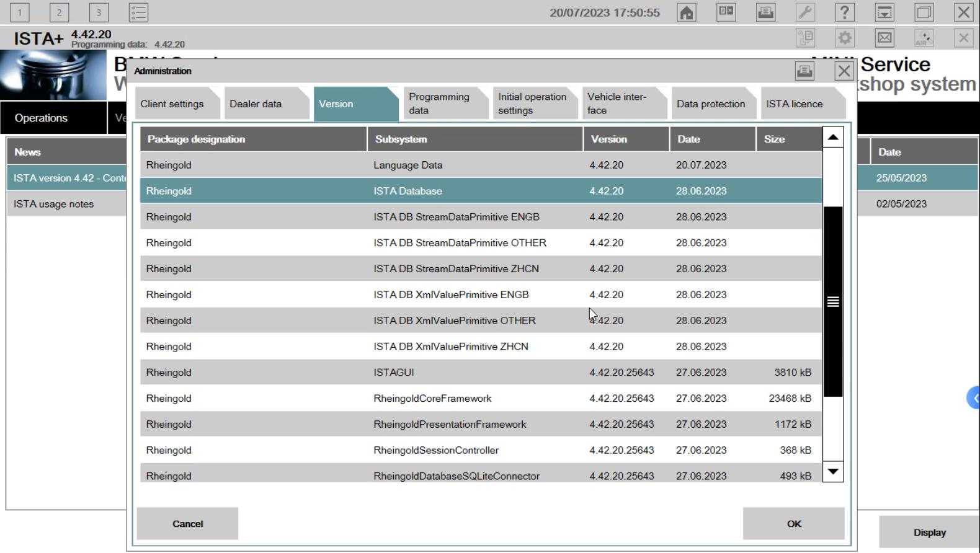The image size is (980, 553).
Task: Select ISTA version 4.42 news item
Action: 67,178
